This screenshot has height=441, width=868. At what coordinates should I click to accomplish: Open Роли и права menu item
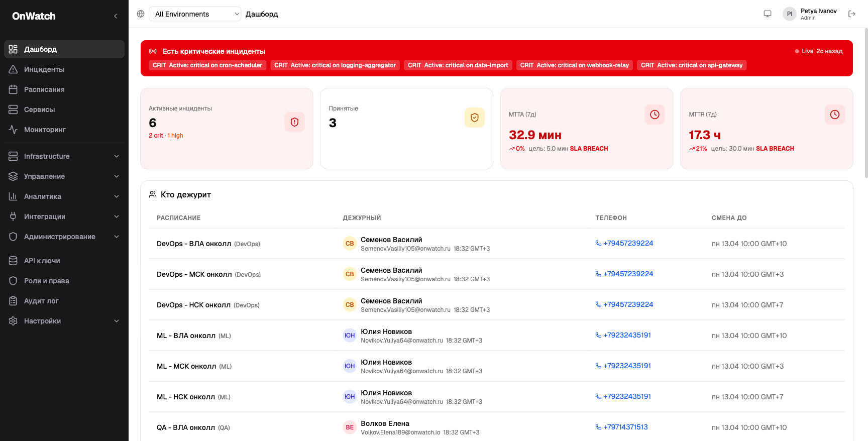[x=64, y=281]
